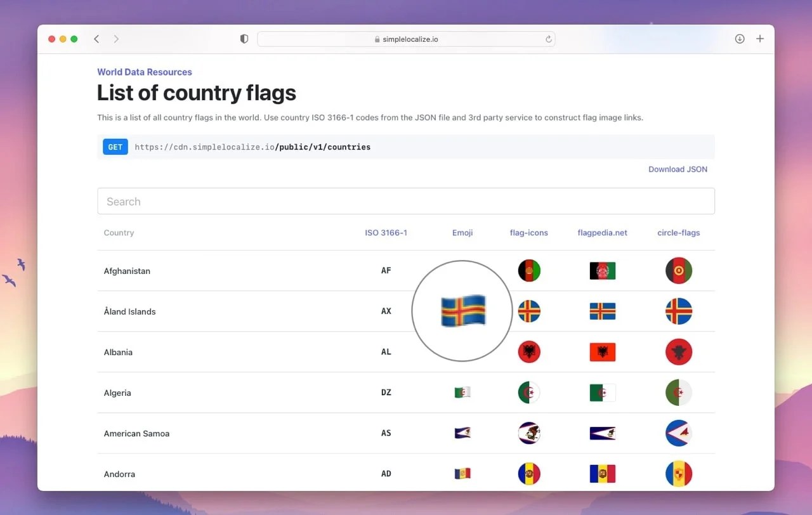Open the World Data Resources page
This screenshot has width=812, height=515.
145,72
